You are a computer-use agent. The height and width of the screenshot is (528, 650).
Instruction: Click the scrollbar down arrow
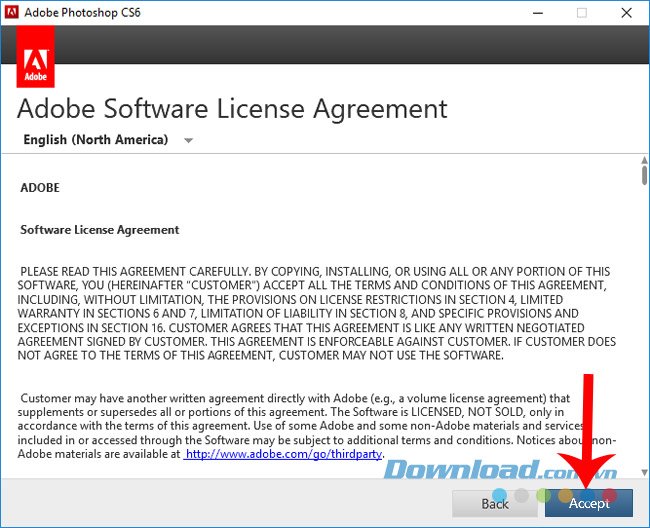click(644, 472)
